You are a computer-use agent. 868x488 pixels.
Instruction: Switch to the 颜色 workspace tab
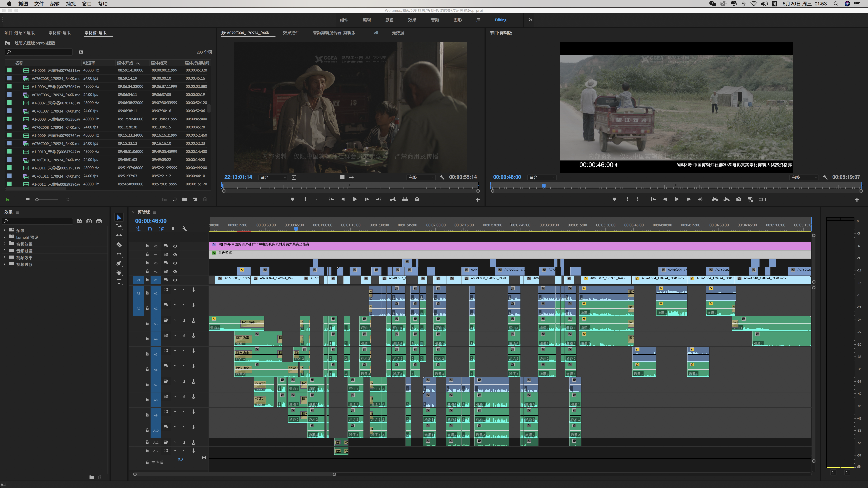coord(389,20)
